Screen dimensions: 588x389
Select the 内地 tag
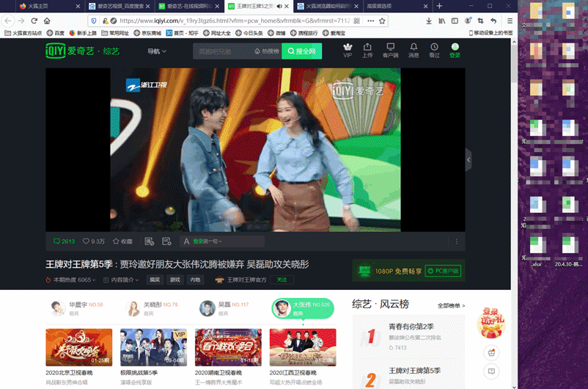tap(195, 280)
